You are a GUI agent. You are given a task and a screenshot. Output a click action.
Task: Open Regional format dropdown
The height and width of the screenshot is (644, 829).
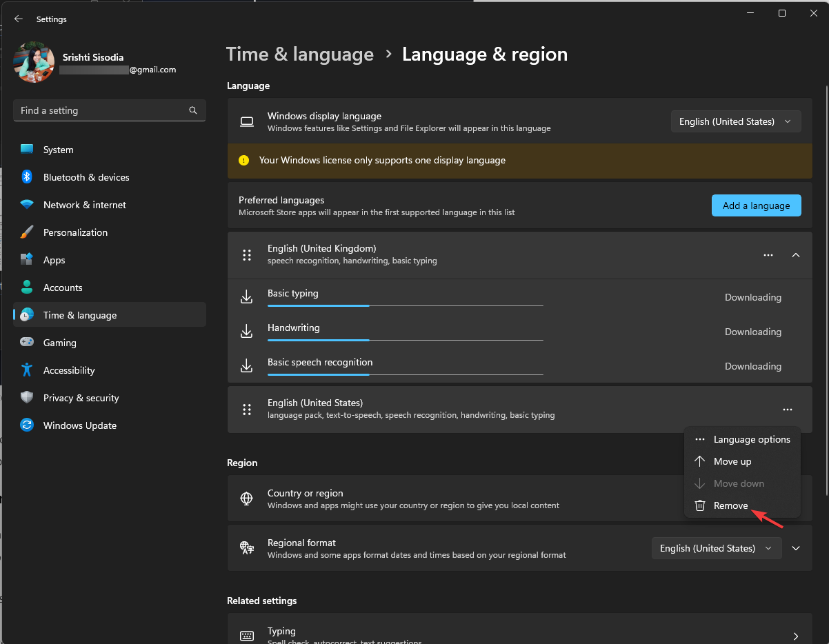(x=717, y=548)
